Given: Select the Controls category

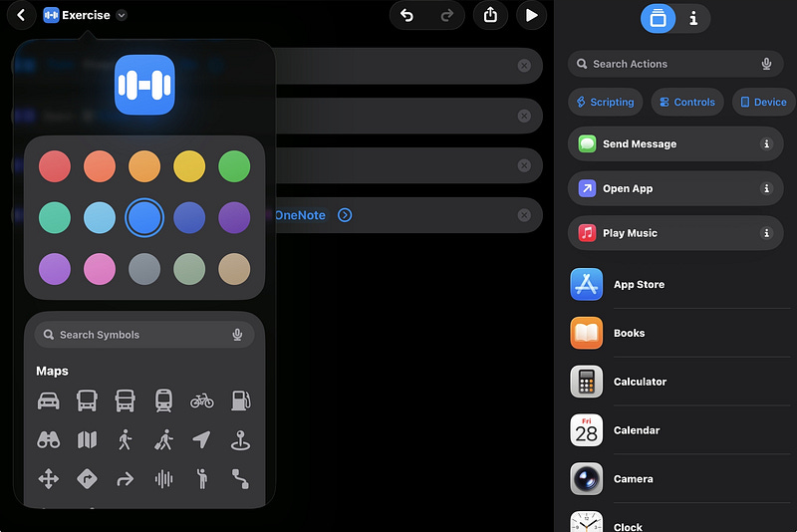Looking at the screenshot, I should coord(687,103).
